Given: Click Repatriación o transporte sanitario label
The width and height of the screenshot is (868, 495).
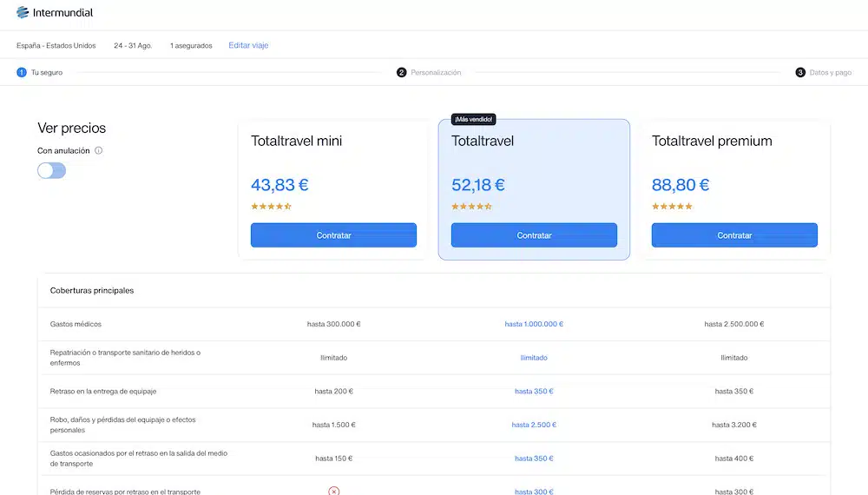Looking at the screenshot, I should [x=125, y=358].
